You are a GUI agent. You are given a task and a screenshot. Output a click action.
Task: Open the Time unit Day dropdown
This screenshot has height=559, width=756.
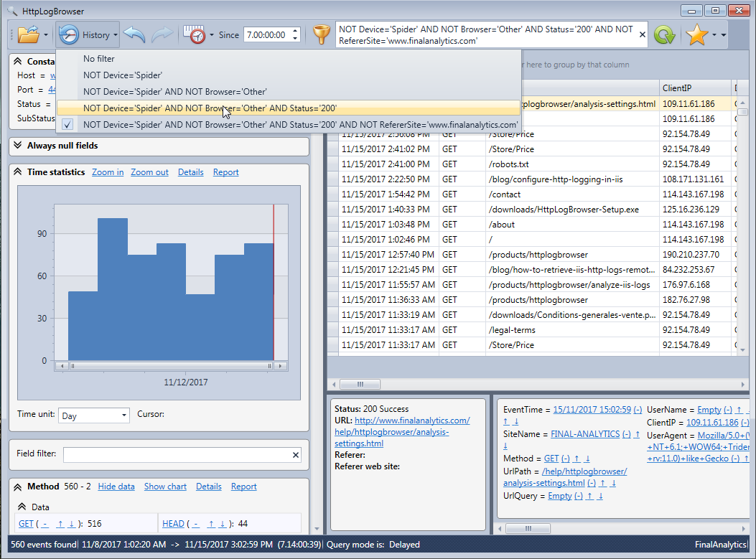pyautogui.click(x=94, y=415)
